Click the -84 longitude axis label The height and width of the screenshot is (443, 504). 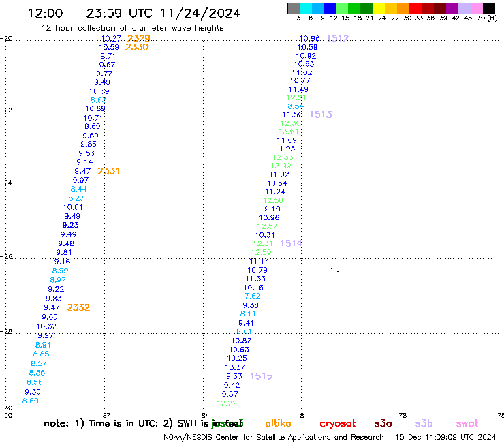tap(203, 415)
